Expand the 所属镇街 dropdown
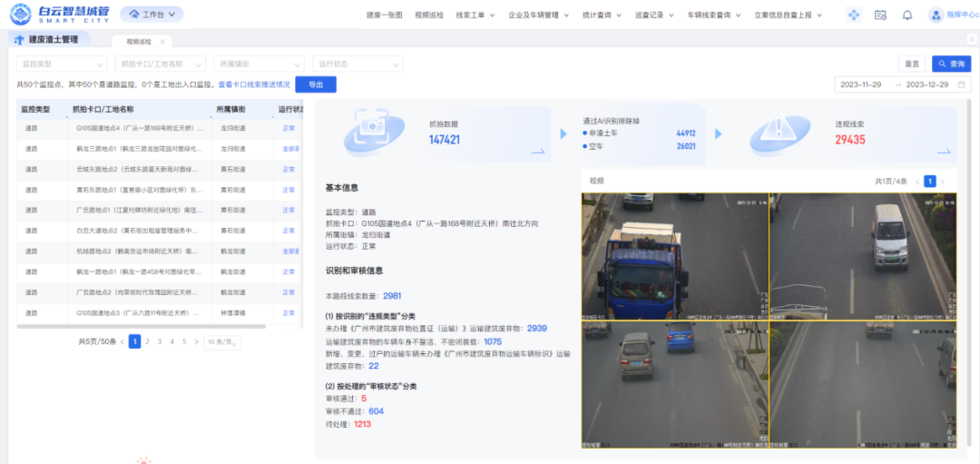This screenshot has width=980, height=464. [x=260, y=64]
